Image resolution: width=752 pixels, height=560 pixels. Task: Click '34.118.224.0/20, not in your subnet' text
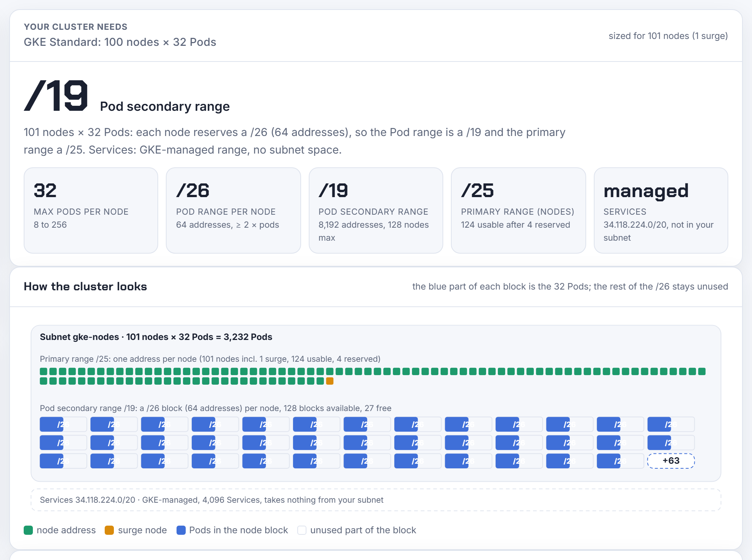[659, 231]
